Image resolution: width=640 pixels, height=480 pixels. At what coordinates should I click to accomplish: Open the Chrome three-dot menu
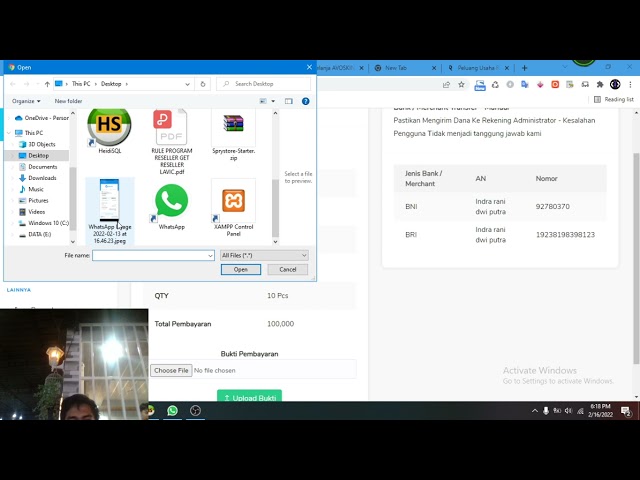(x=630, y=84)
